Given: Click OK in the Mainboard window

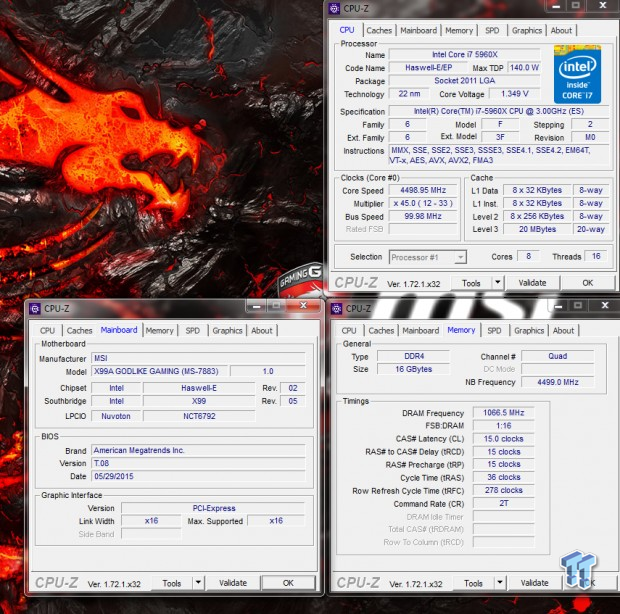Looking at the screenshot, I should [x=288, y=583].
